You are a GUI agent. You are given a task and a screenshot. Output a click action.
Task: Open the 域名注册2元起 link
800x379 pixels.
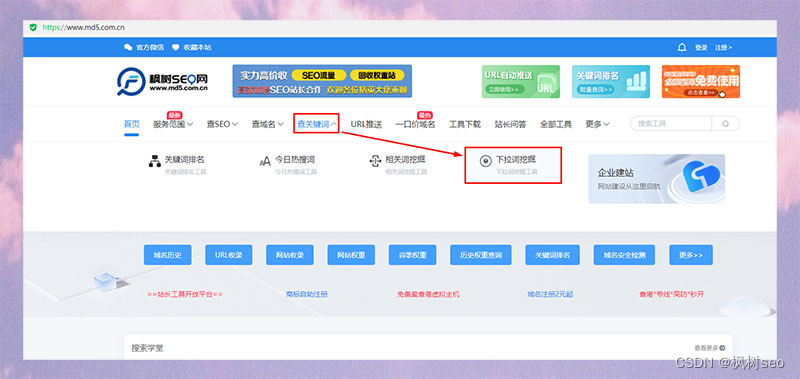[x=550, y=294]
